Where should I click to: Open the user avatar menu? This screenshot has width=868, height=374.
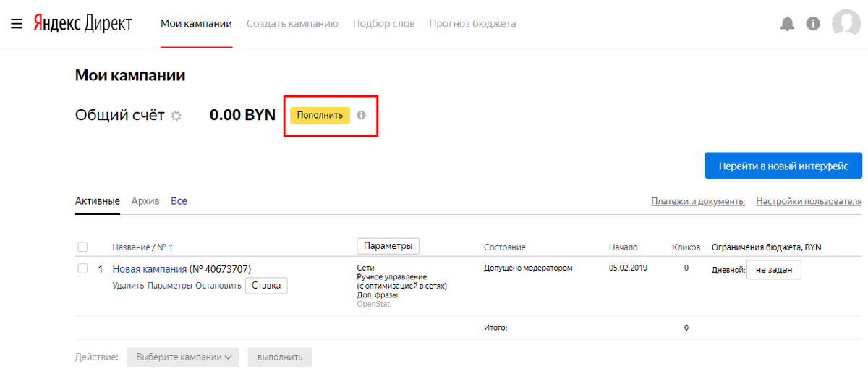(x=846, y=23)
